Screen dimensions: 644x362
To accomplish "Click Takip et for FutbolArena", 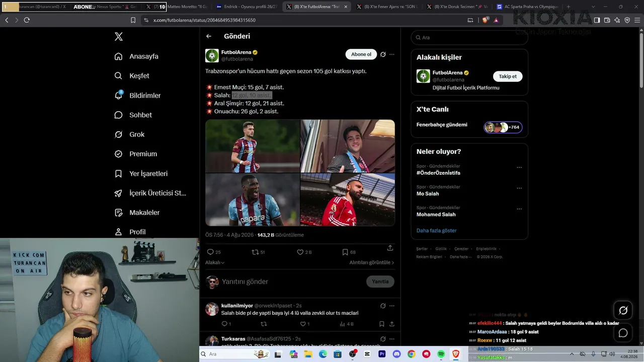I will tap(508, 76).
